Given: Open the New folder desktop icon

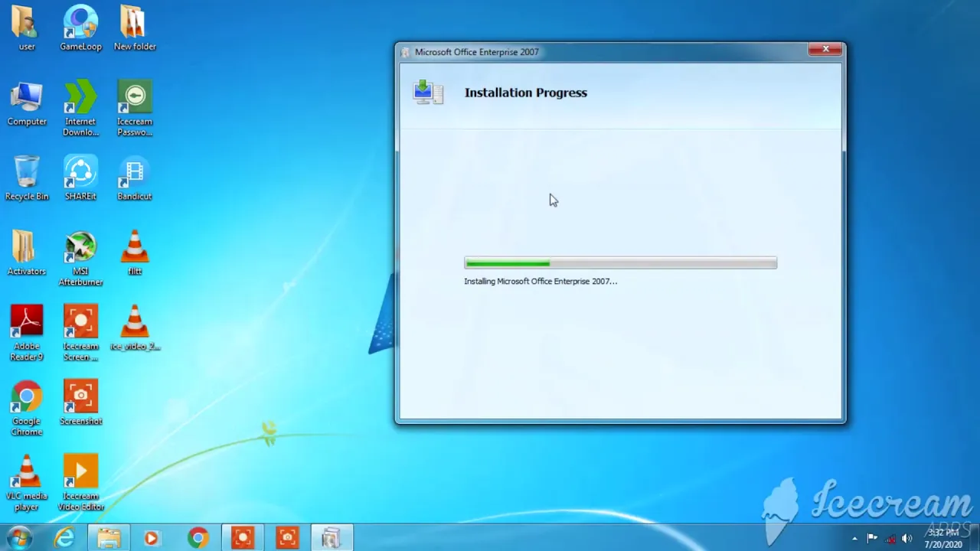Looking at the screenshot, I should [135, 28].
